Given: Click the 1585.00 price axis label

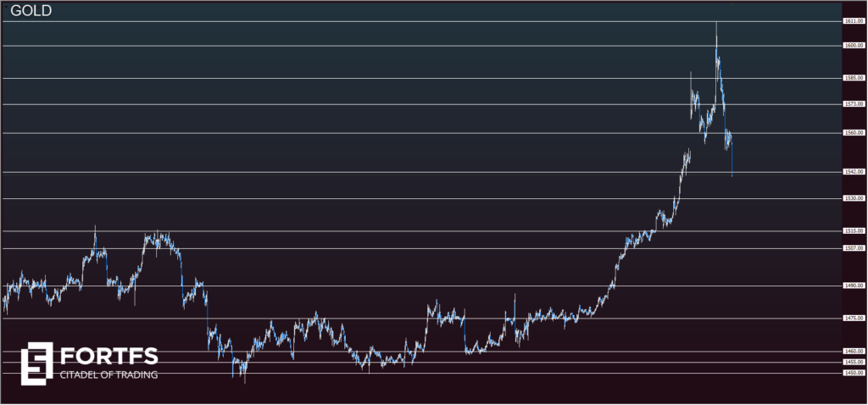Looking at the screenshot, I should tap(853, 78).
